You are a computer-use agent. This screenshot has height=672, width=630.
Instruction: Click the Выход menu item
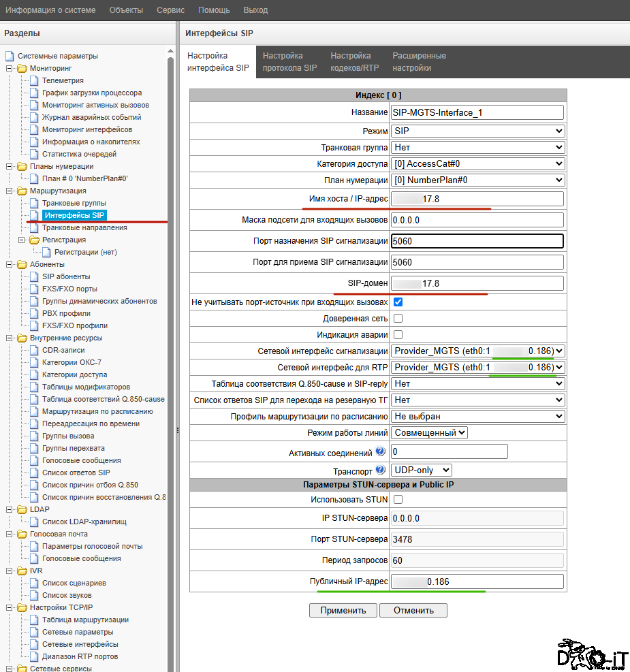click(255, 10)
